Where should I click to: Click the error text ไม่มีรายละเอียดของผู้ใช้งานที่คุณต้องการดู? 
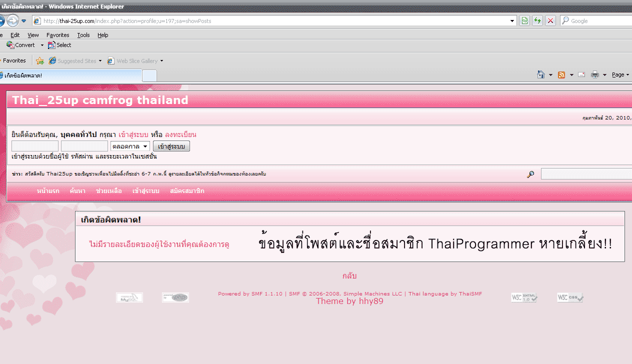point(159,244)
